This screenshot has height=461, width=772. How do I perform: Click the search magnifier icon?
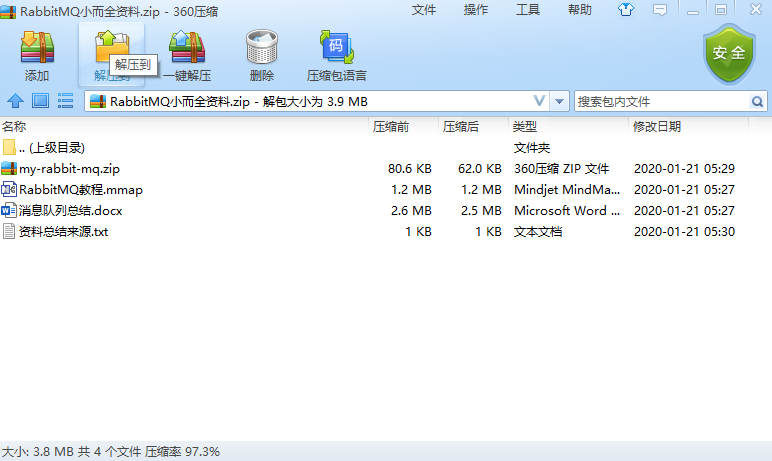coord(757,101)
